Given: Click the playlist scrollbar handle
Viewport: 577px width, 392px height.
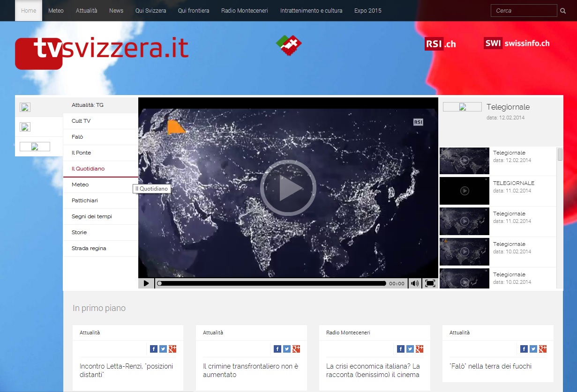Looking at the screenshot, I should [560, 155].
